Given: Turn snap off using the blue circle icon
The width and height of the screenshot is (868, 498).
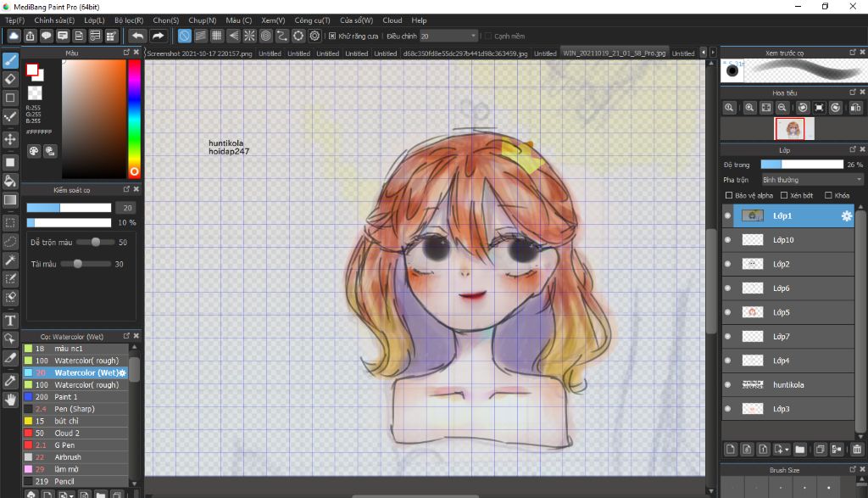Looking at the screenshot, I should [184, 36].
